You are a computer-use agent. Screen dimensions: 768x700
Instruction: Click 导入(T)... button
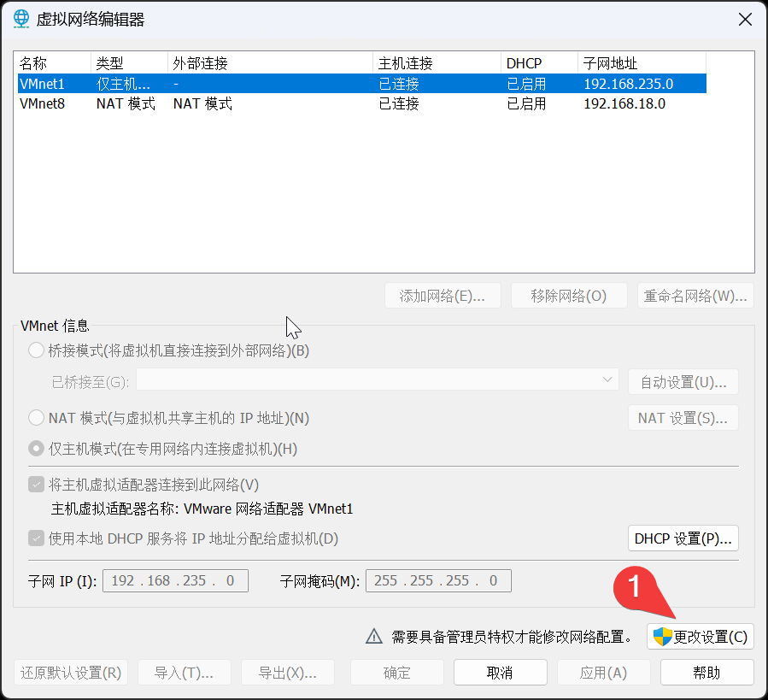coord(185,673)
